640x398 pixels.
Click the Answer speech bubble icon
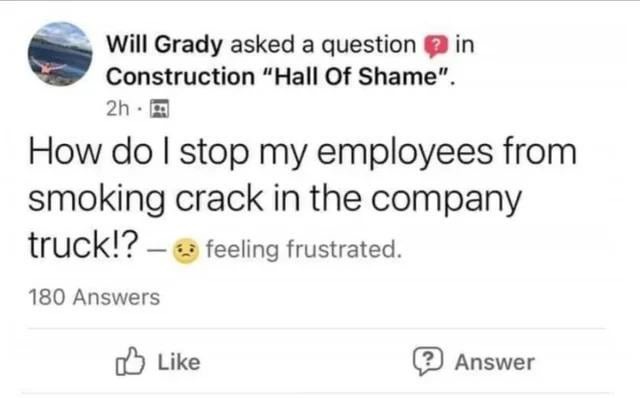[428, 361]
